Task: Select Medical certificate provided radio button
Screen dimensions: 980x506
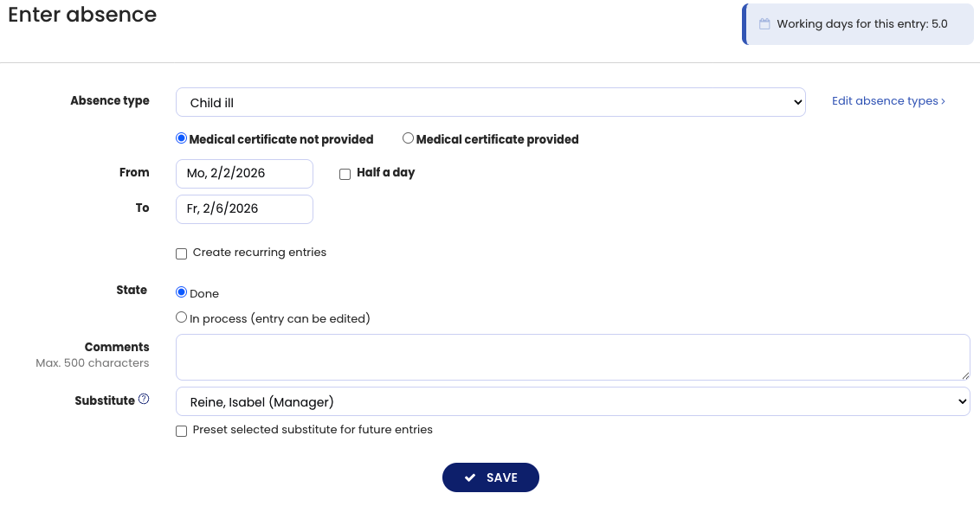Action: 408,138
